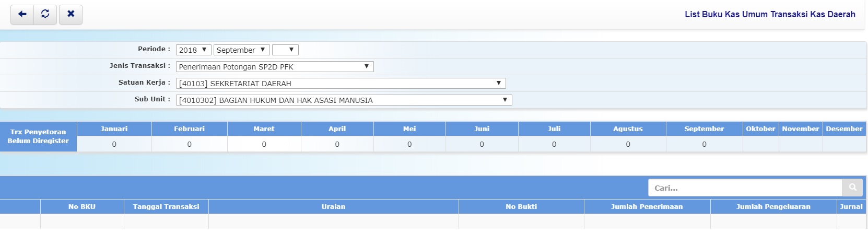Viewport: 868px width, 233px height.
Task: Open the September month dropdown
Action: tap(241, 50)
